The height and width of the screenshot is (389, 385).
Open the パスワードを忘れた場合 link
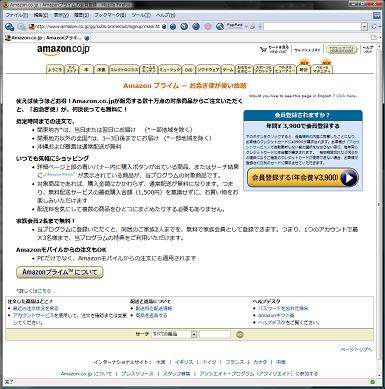pyautogui.click(x=283, y=308)
